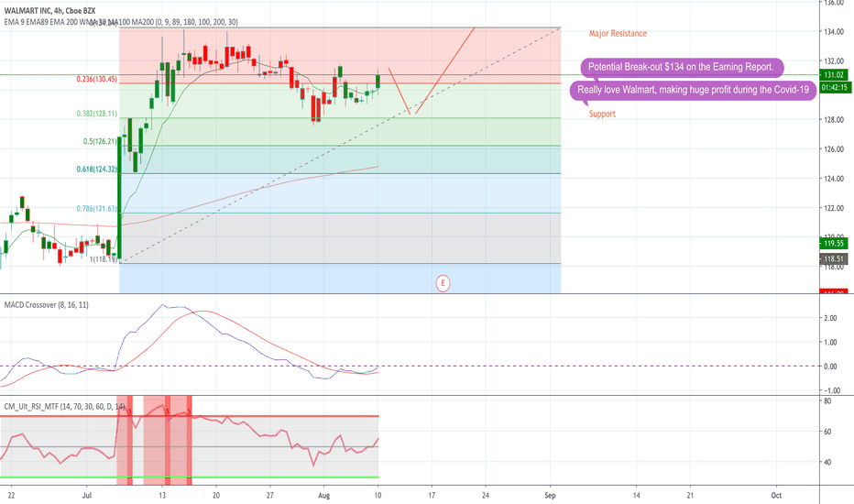Click the 0.786(121.63) Fibonacci level label

(96, 209)
